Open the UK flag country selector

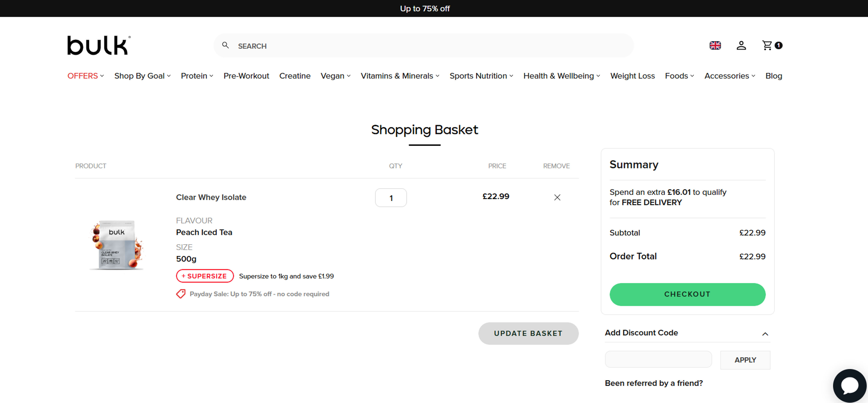[x=715, y=45]
